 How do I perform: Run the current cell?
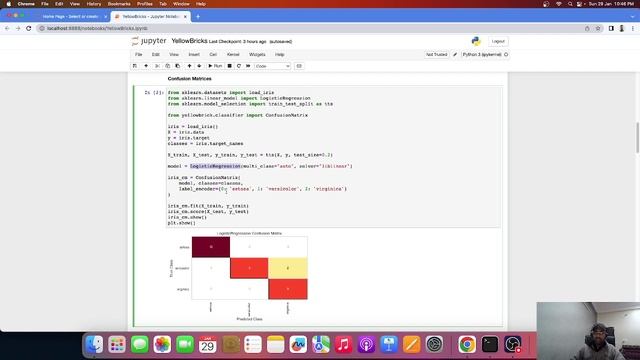(x=215, y=66)
